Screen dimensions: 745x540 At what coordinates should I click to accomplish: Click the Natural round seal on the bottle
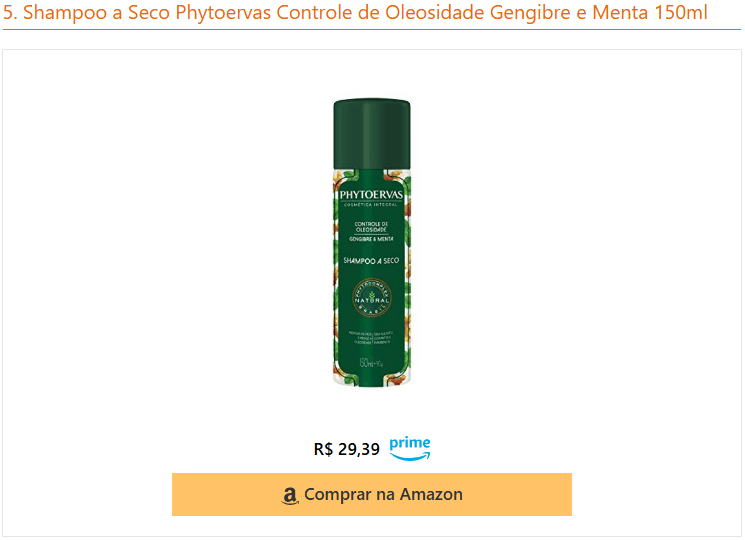click(x=372, y=298)
